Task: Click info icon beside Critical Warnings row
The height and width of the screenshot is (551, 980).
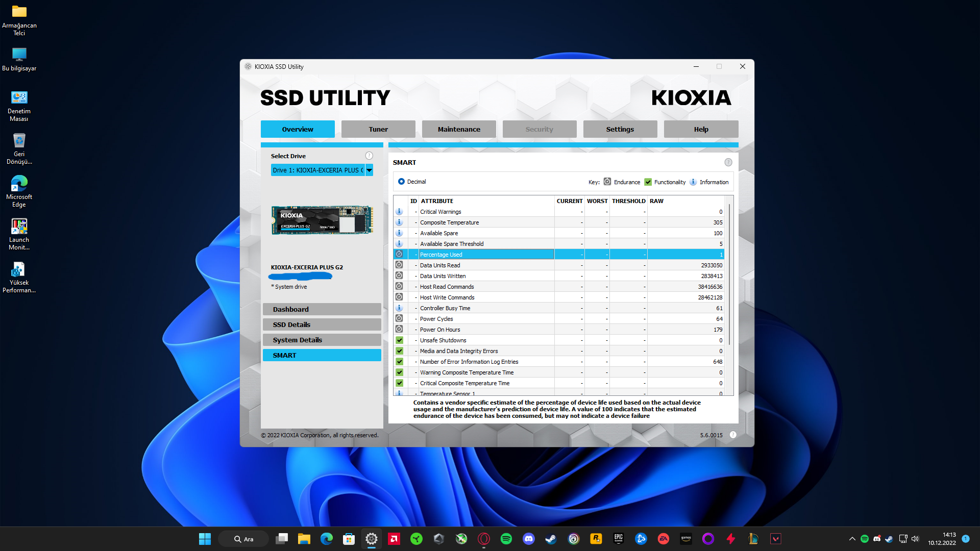Action: point(399,212)
